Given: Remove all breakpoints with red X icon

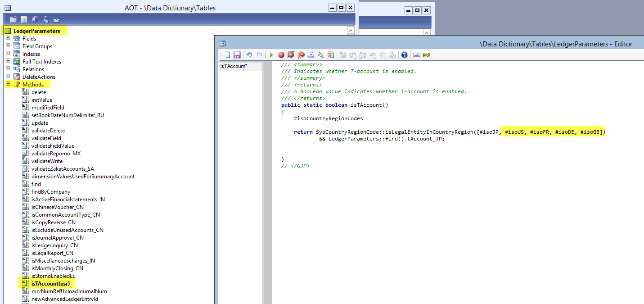Looking at the screenshot, I should (301, 55).
